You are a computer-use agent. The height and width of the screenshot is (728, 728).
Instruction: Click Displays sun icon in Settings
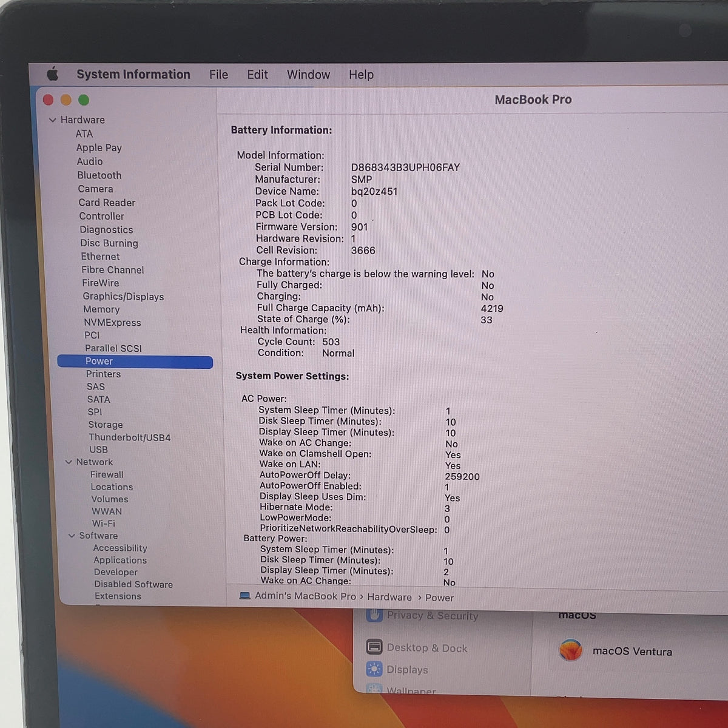374,669
